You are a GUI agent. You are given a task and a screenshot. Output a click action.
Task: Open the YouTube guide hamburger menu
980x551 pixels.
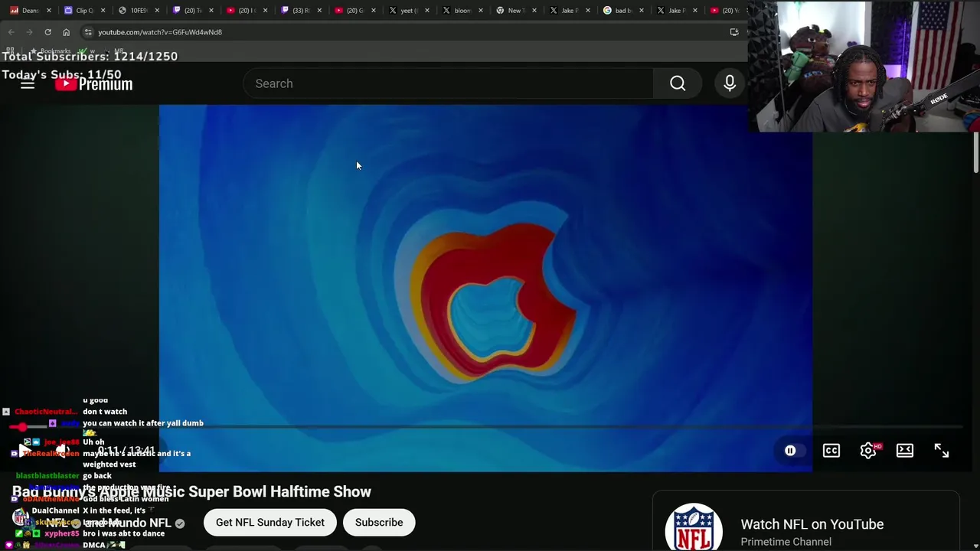click(x=28, y=83)
